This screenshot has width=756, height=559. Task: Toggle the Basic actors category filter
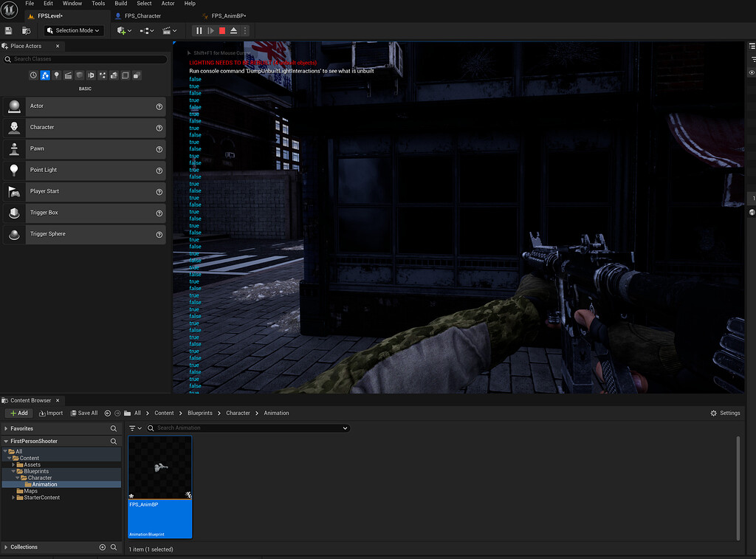click(x=44, y=75)
